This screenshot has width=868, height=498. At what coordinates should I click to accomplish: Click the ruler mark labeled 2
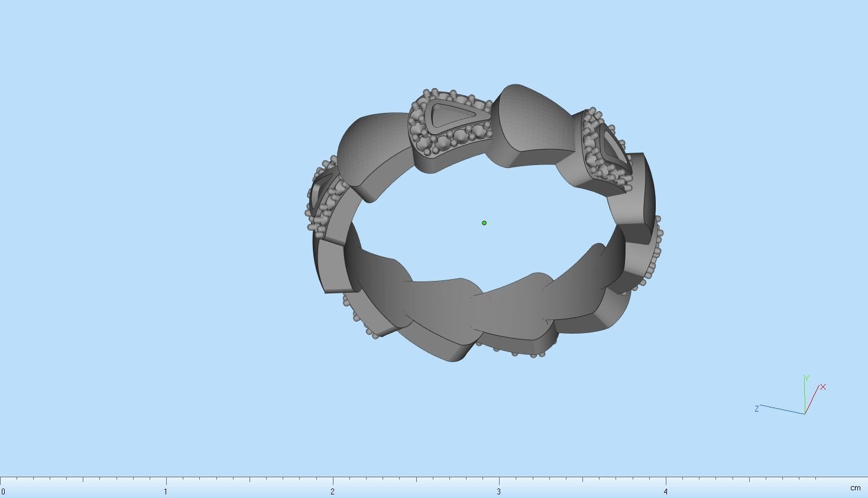click(332, 491)
